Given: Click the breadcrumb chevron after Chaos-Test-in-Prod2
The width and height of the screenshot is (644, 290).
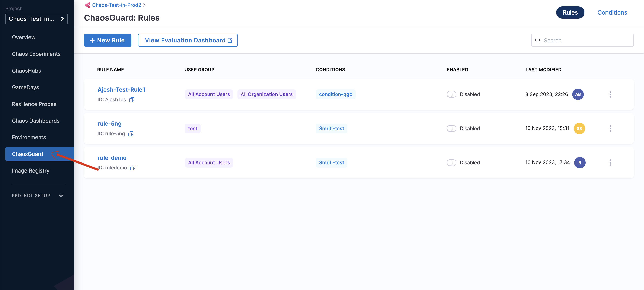Looking at the screenshot, I should pyautogui.click(x=145, y=5).
